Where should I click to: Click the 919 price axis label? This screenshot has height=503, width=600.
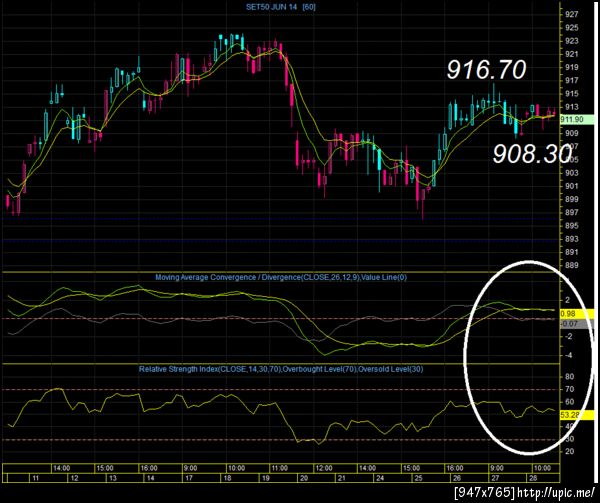[572, 67]
